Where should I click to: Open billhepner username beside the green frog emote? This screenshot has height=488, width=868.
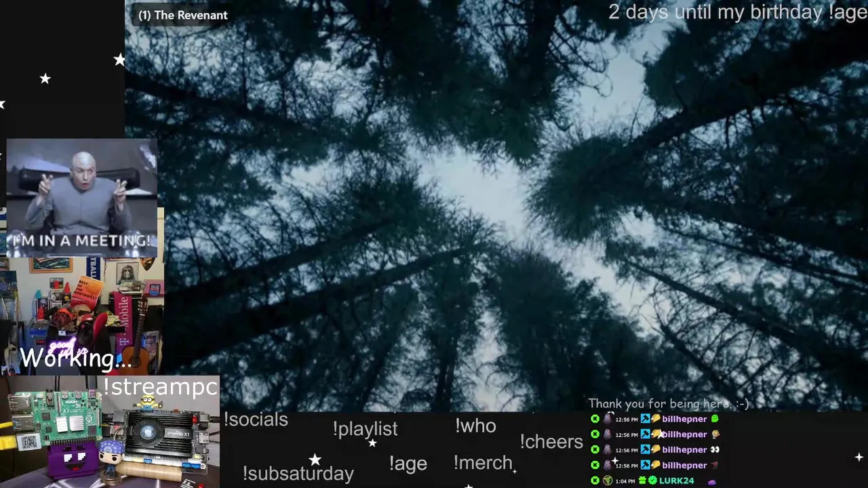(684, 419)
